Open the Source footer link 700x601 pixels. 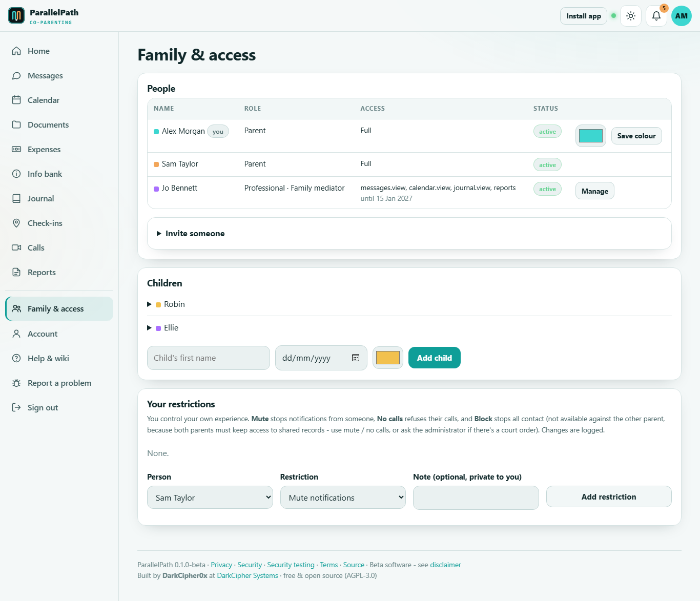(354, 565)
